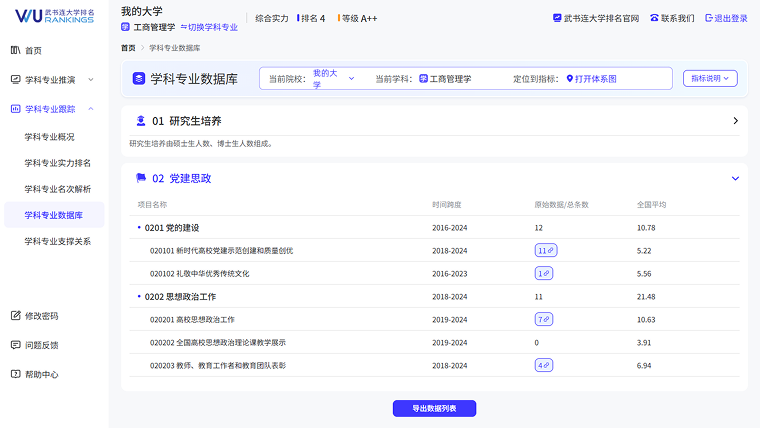Open 学科专业概况 submenu item
Image resolution: width=760 pixels, height=428 pixels.
point(49,137)
